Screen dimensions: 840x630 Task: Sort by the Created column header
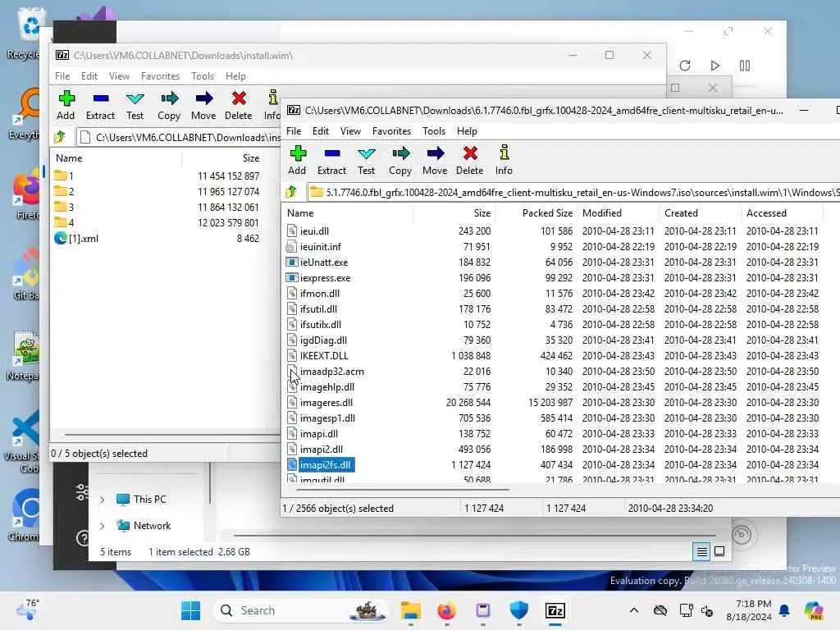tap(700, 212)
